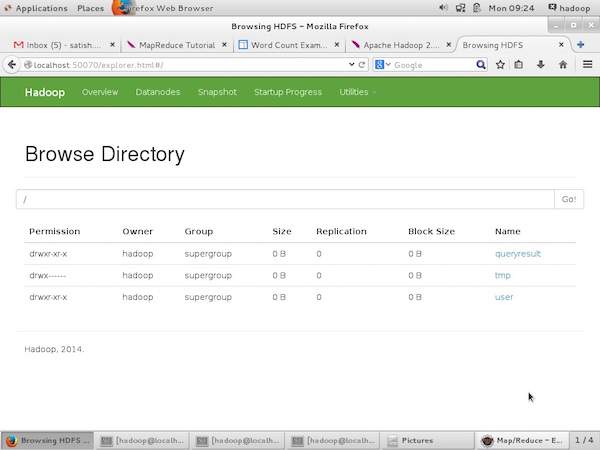The image size is (600, 450).
Task: Click the Firefox home icon
Action: [x=563, y=65]
